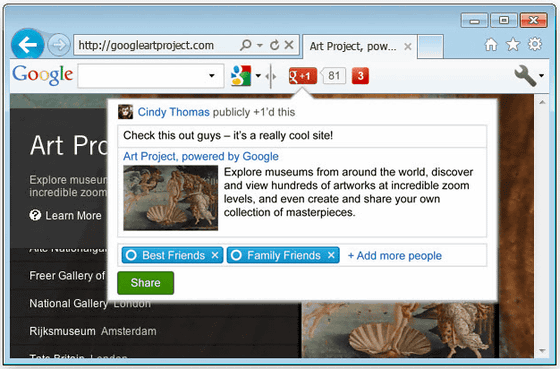Remove the Best Friends circle
Viewport: 560px width, 369px height.
pos(215,255)
